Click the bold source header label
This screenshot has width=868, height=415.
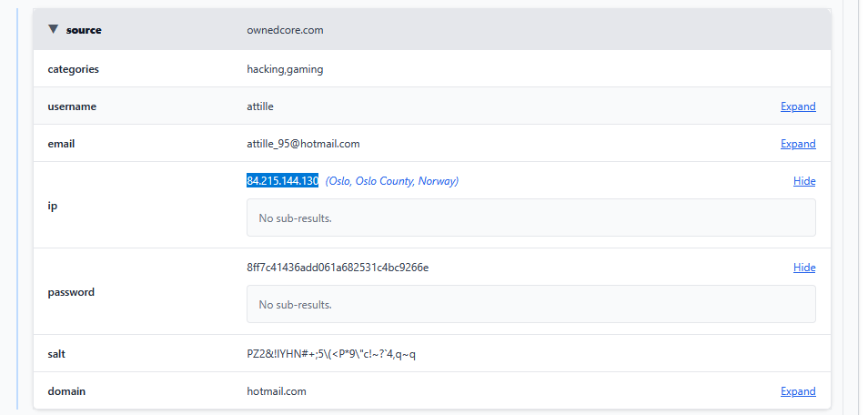click(x=84, y=30)
